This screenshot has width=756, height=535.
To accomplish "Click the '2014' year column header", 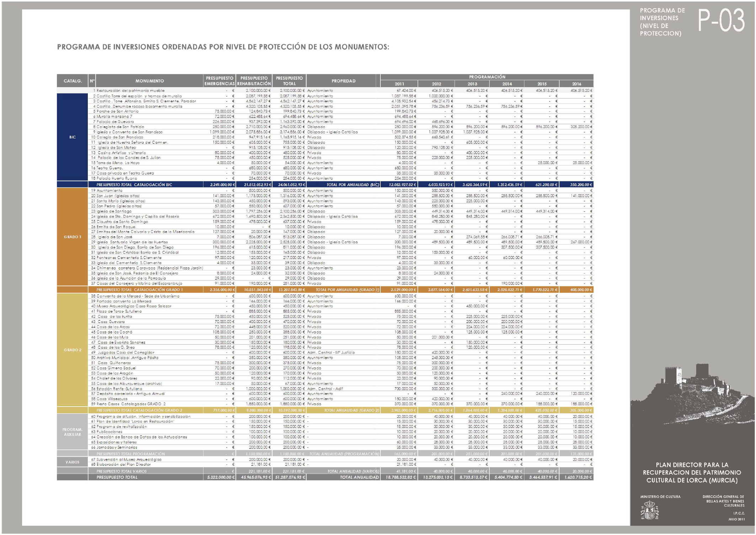I will click(x=507, y=84).
